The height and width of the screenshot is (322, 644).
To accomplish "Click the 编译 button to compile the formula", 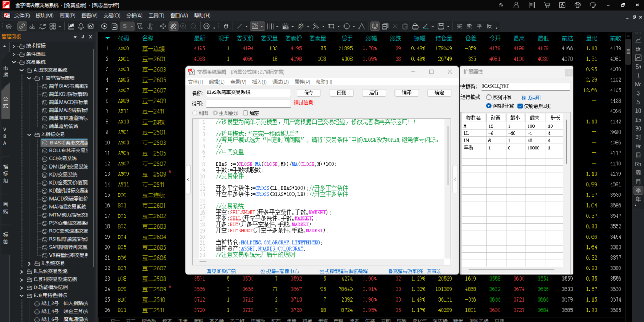I will [407, 92].
